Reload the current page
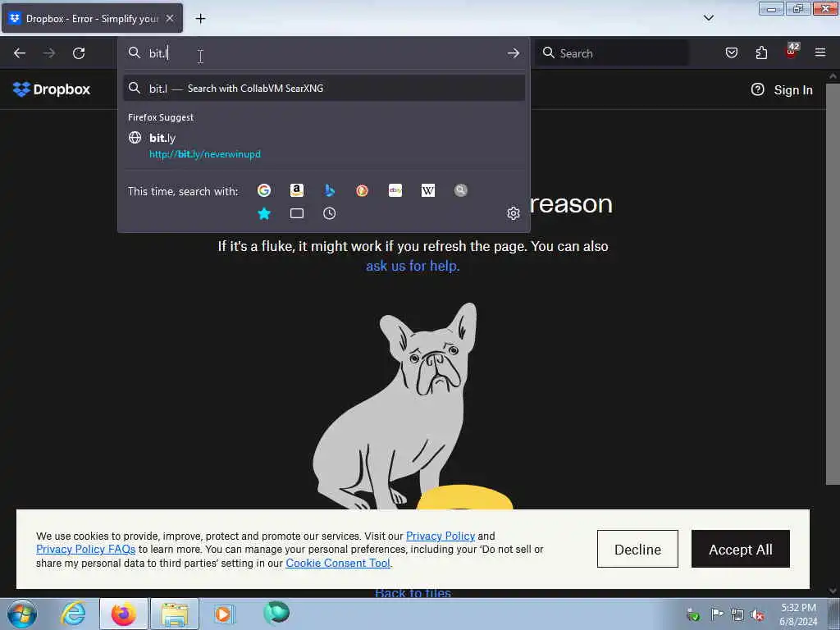Image resolution: width=840 pixels, height=630 pixels. (x=79, y=53)
